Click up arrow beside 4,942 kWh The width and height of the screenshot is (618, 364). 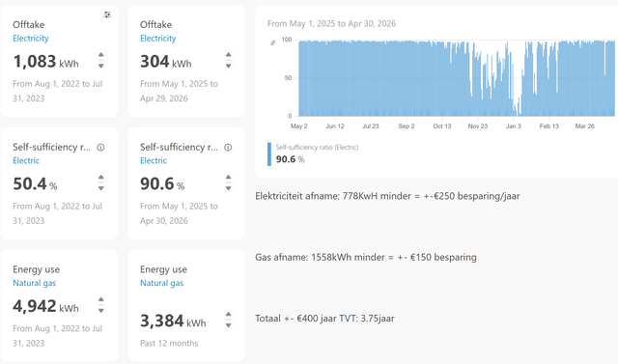(x=101, y=299)
